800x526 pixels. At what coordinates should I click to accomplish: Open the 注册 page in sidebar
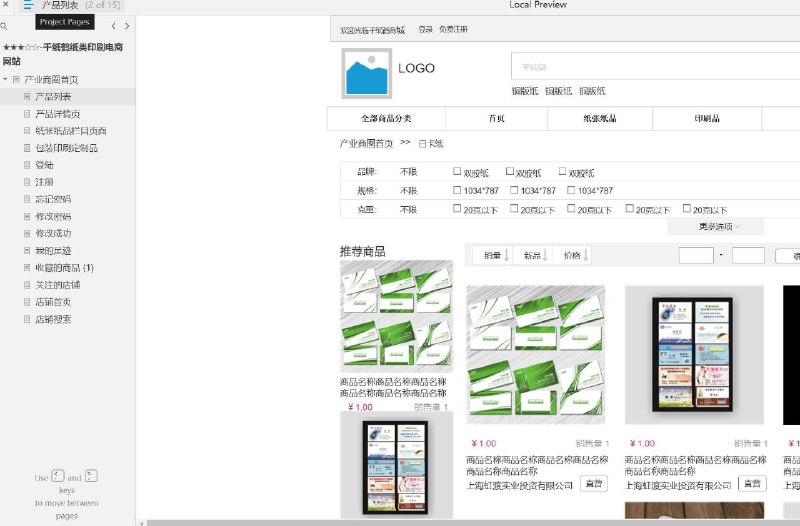click(44, 182)
